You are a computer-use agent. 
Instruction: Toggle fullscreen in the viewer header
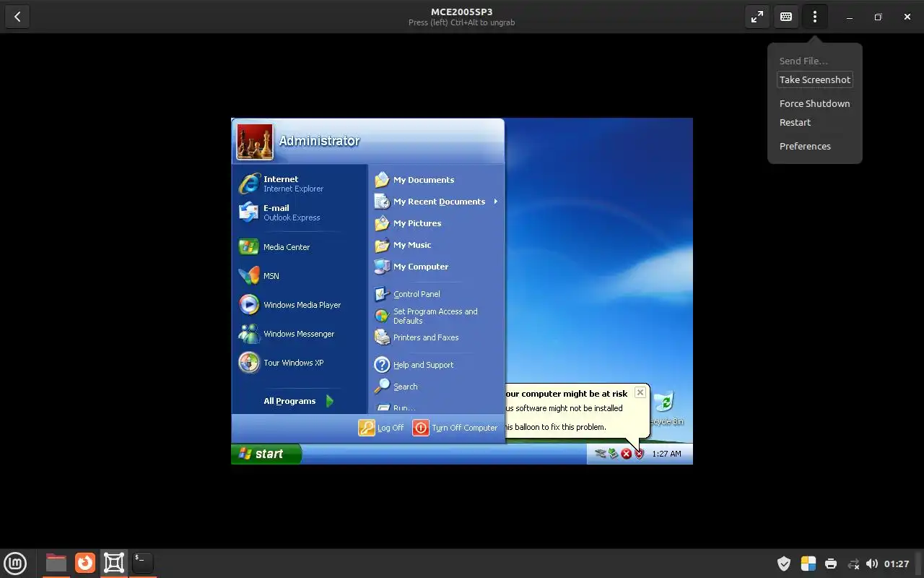point(757,17)
